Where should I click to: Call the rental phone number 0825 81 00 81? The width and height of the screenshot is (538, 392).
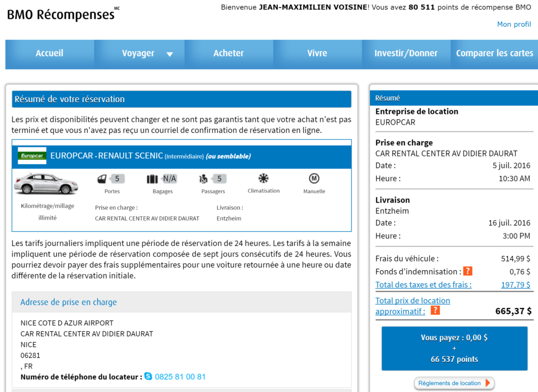[180, 377]
